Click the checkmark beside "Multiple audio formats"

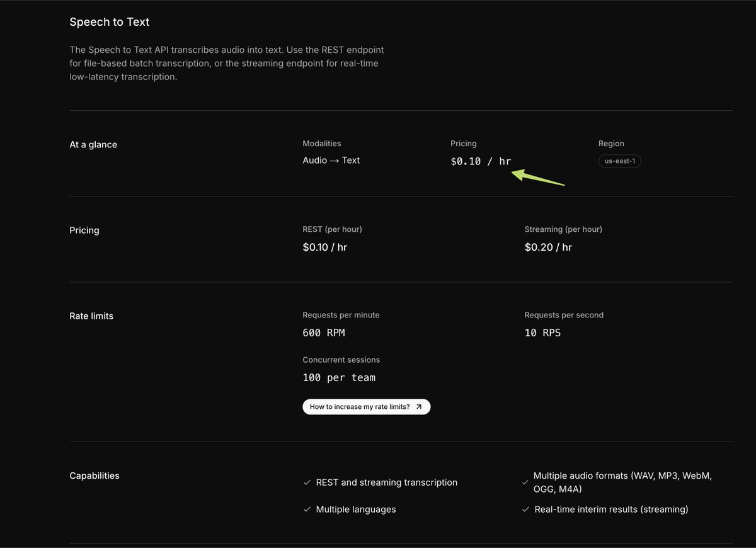tap(525, 482)
